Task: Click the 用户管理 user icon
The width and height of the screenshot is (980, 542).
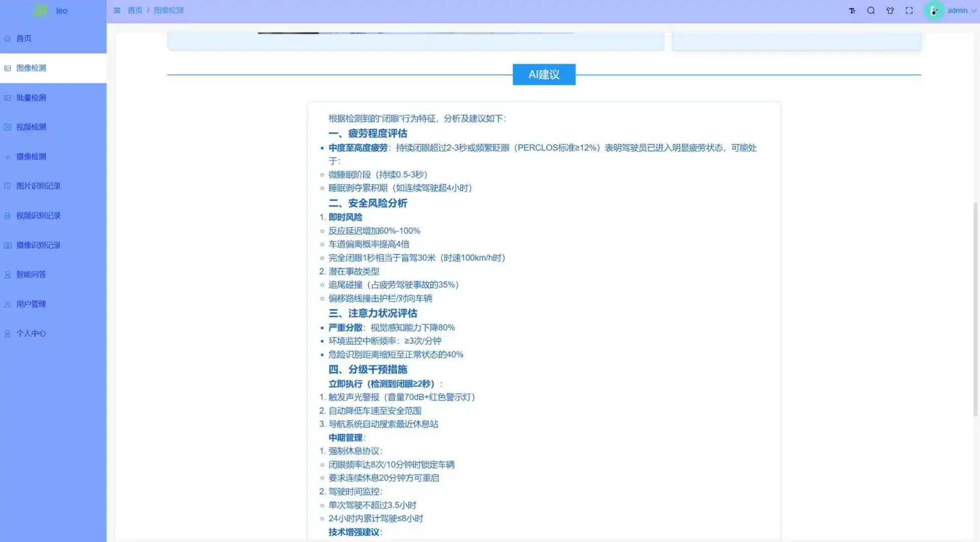Action: click(x=7, y=304)
